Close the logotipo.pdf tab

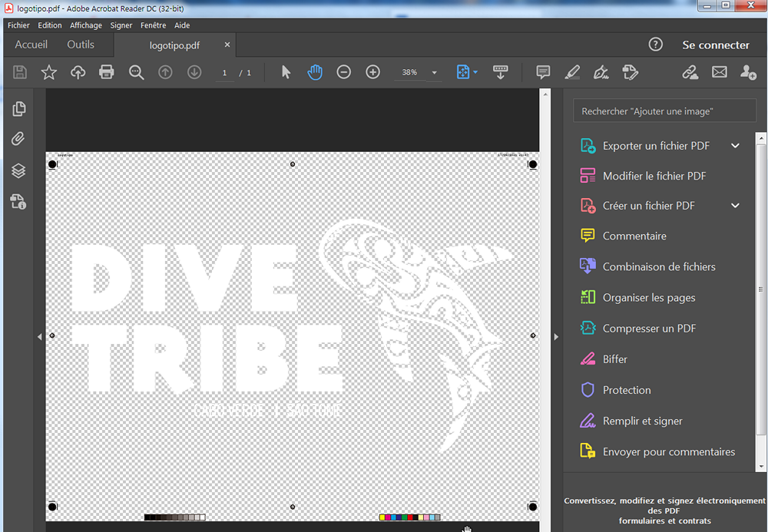click(227, 45)
